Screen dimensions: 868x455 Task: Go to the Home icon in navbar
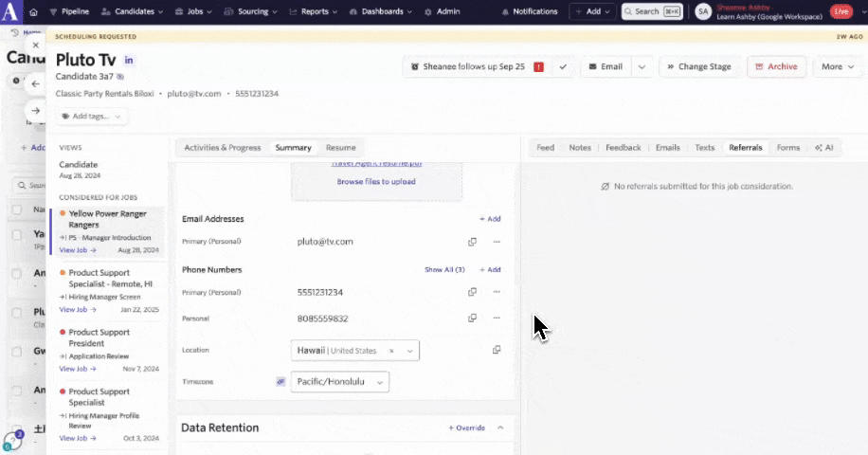tap(33, 11)
